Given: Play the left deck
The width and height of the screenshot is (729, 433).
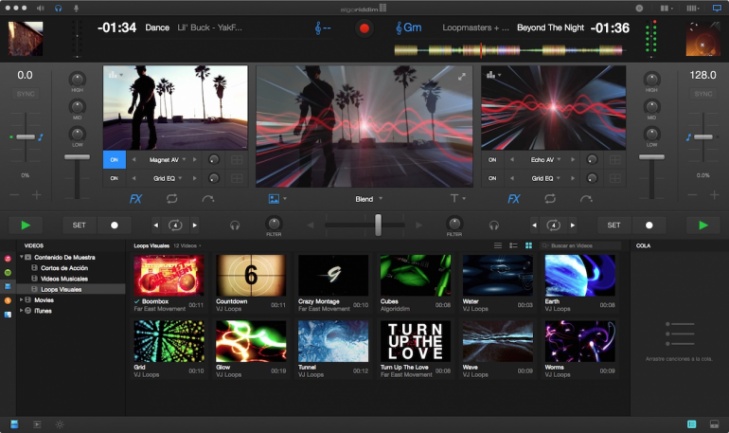Looking at the screenshot, I should point(26,226).
